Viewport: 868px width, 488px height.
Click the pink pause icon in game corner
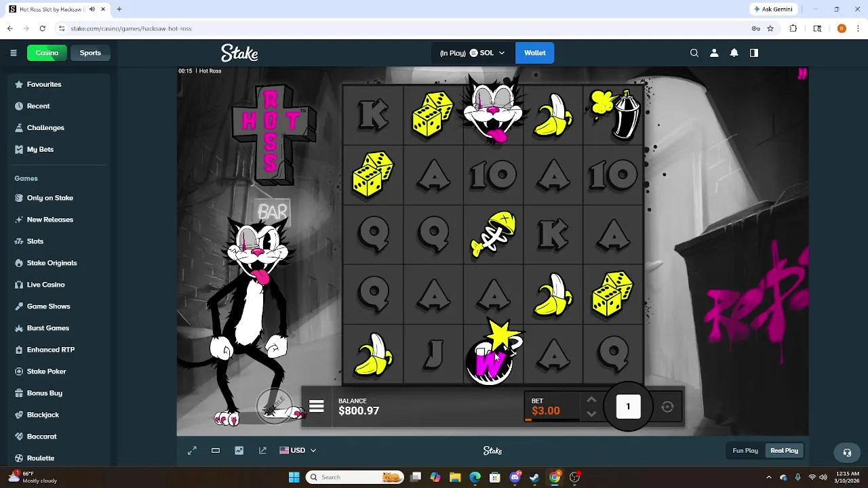[x=802, y=74]
